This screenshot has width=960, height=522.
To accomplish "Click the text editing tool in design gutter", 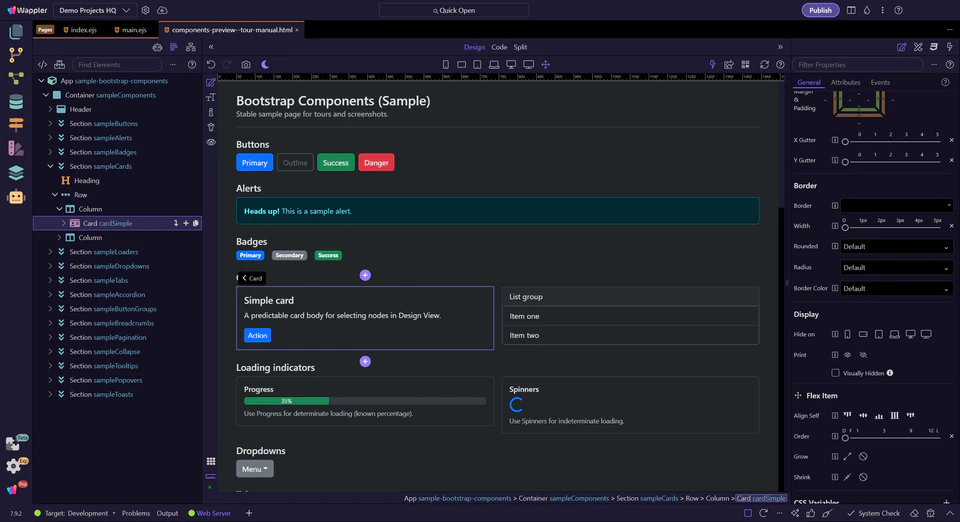I will tap(211, 97).
